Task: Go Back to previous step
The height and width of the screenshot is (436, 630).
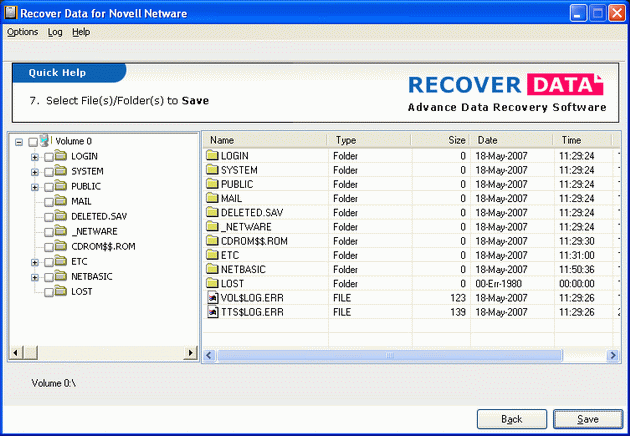Action: pos(511,418)
